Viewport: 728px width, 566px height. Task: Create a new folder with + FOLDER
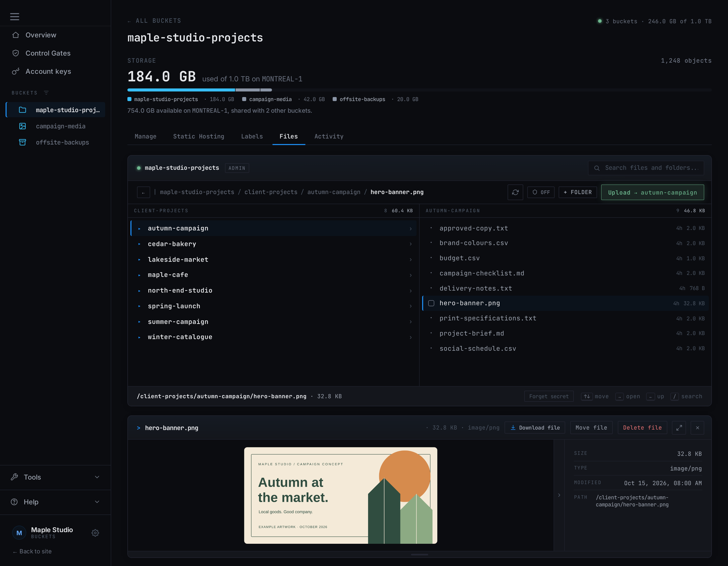click(x=578, y=192)
